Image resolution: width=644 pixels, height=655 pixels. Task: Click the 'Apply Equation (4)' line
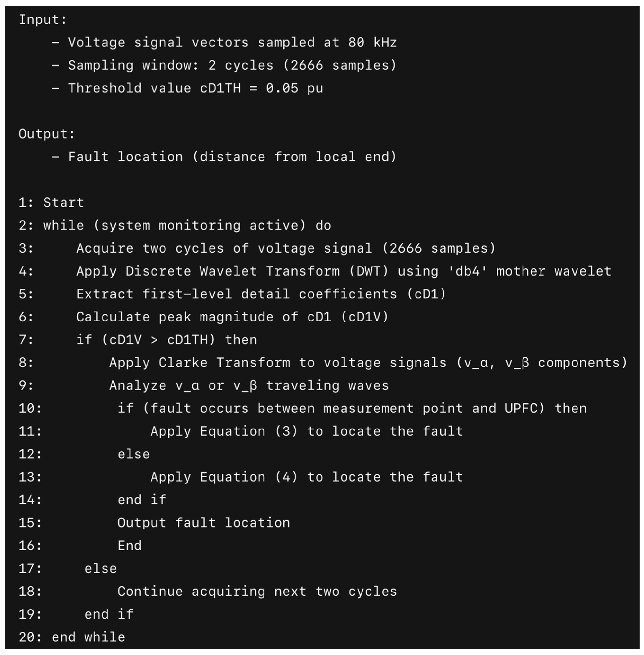coord(306,477)
